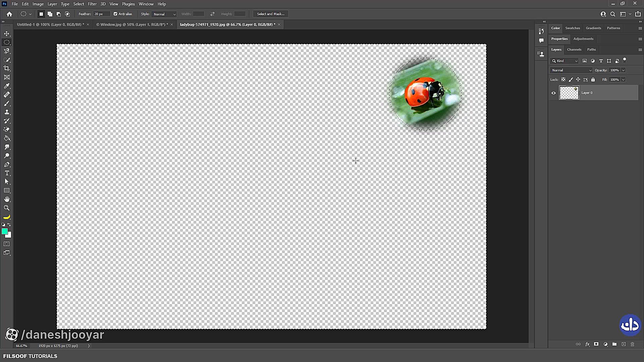Switch to the Adjustments tab
The height and width of the screenshot is (362, 644).
tap(583, 39)
